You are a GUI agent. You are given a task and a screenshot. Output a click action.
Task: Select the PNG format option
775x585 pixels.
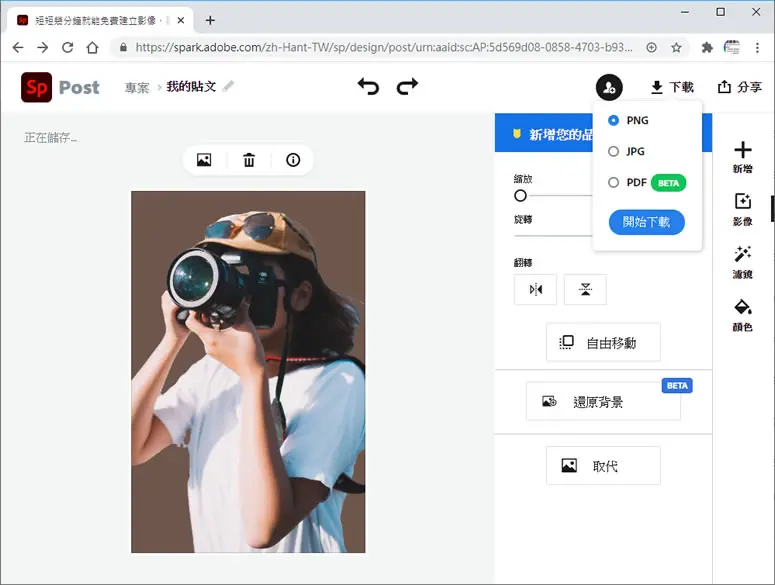pyautogui.click(x=629, y=121)
